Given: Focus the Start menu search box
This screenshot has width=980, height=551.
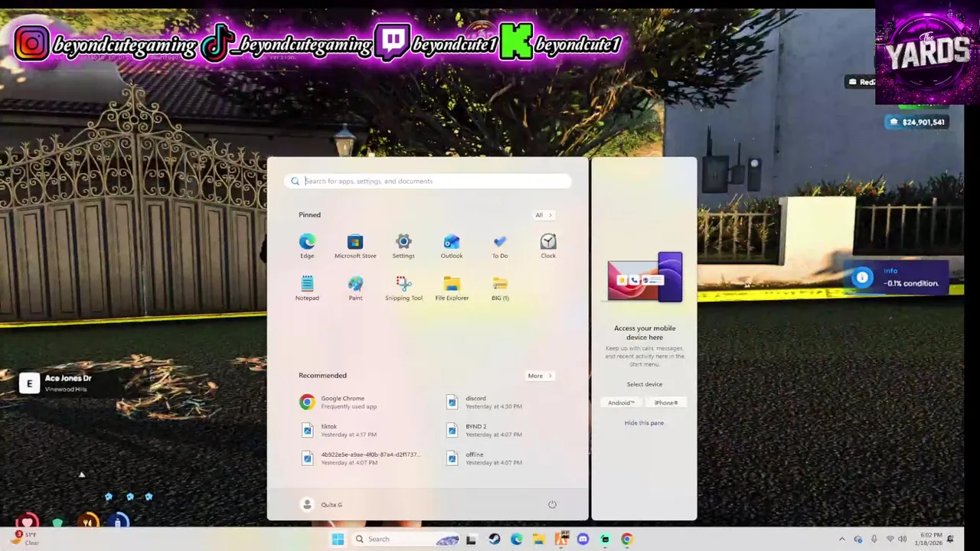Looking at the screenshot, I should 429,181.
